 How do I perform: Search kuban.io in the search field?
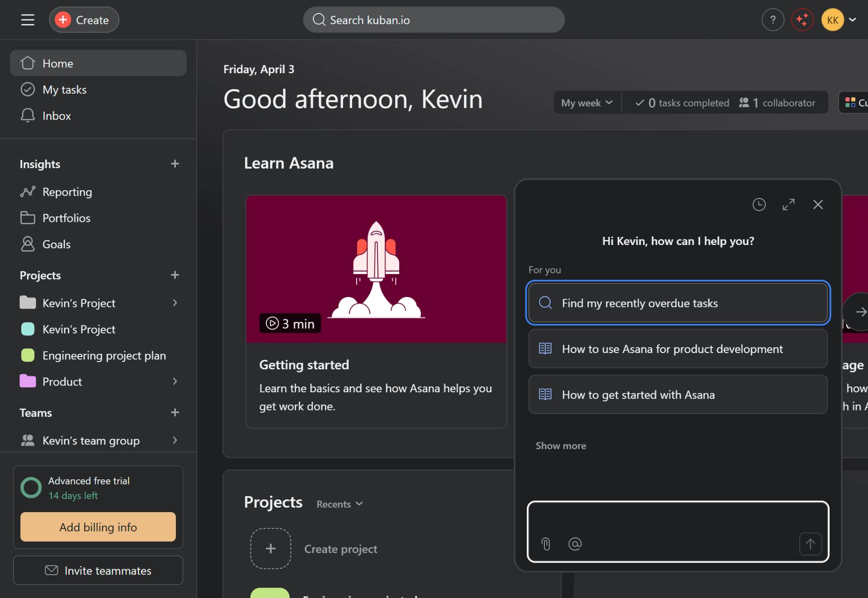pyautogui.click(x=434, y=20)
